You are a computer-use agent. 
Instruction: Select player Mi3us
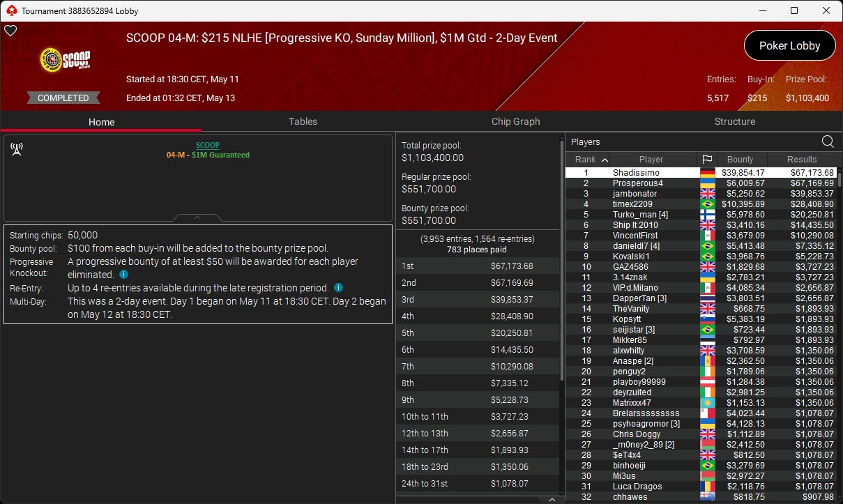click(625, 476)
